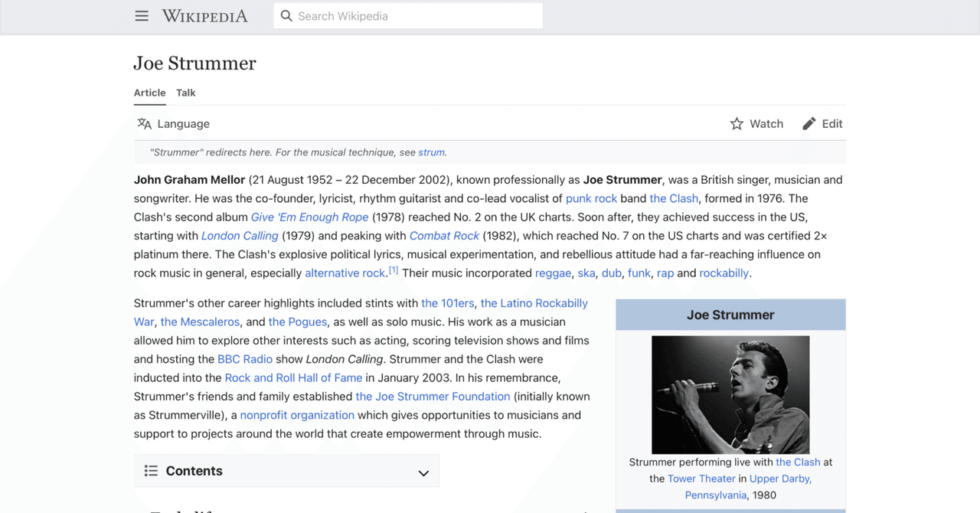Click the Edit pencil icon
980x513 pixels.
pos(809,123)
